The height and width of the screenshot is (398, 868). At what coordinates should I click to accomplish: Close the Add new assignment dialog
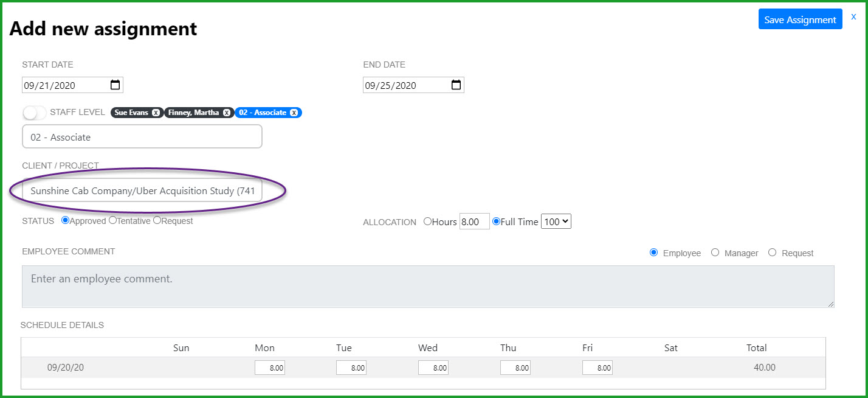[x=853, y=16]
